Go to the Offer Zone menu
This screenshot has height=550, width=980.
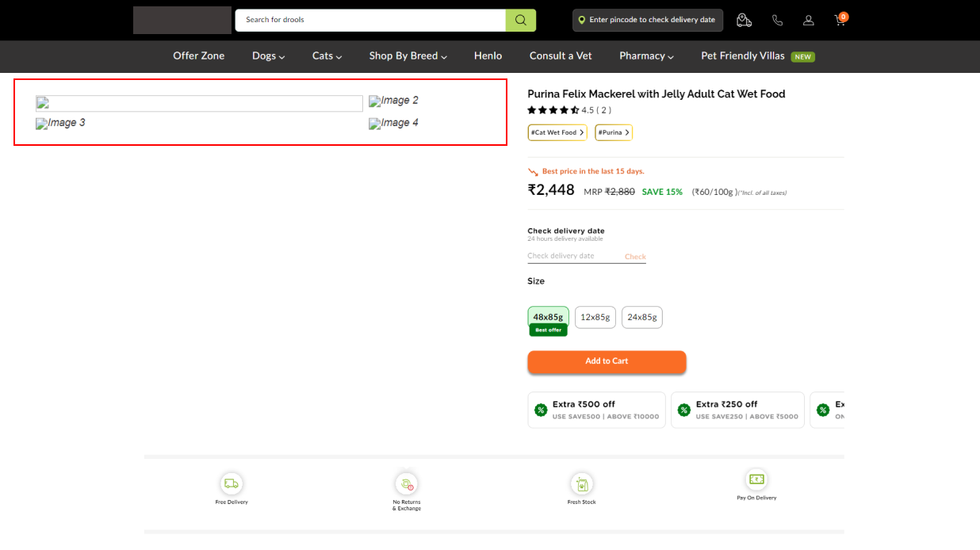(x=198, y=55)
